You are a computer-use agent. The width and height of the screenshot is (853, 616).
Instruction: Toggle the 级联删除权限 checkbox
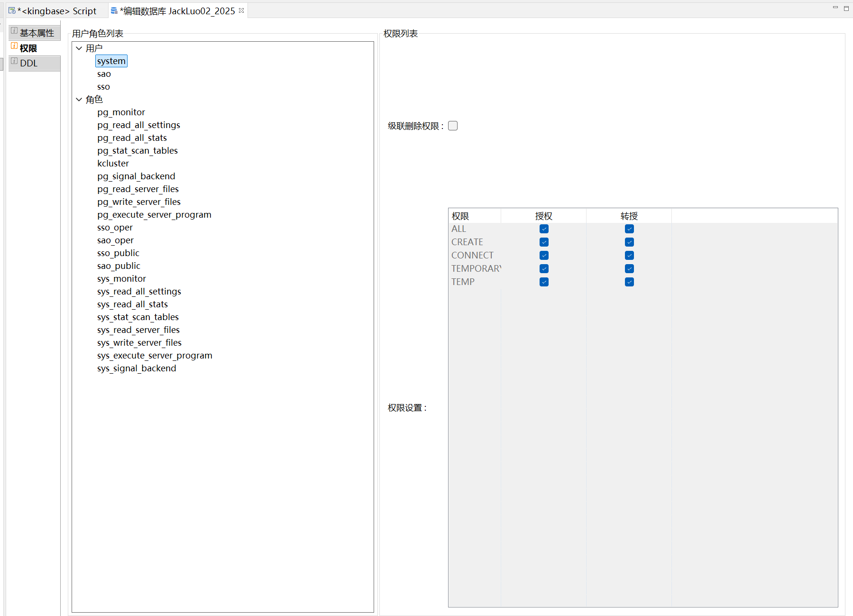pyautogui.click(x=453, y=126)
